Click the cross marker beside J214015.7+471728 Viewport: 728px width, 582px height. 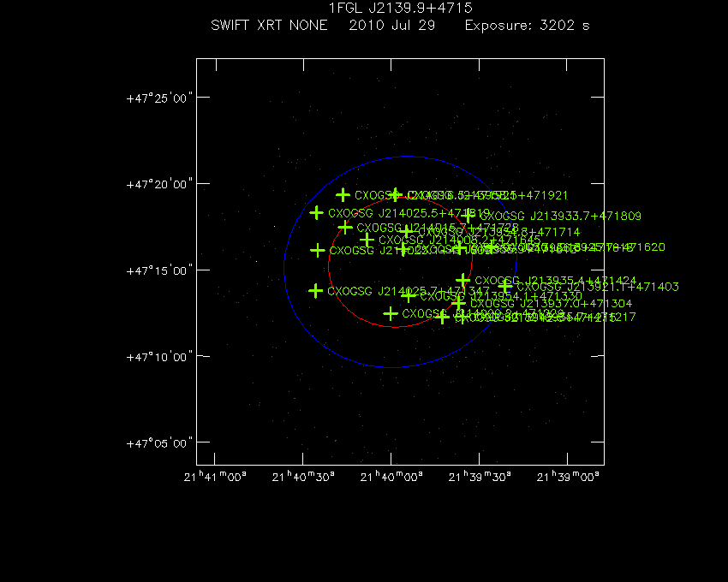pos(345,228)
